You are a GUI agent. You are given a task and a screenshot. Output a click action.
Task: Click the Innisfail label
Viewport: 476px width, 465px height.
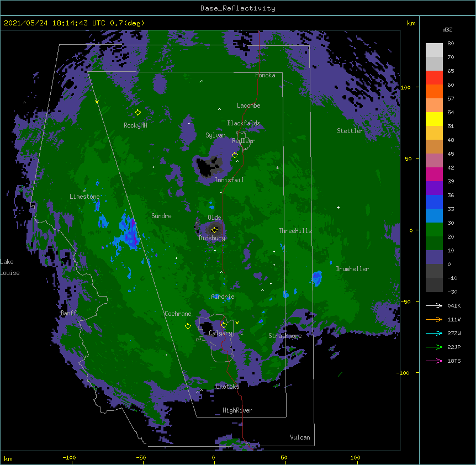[x=229, y=180]
